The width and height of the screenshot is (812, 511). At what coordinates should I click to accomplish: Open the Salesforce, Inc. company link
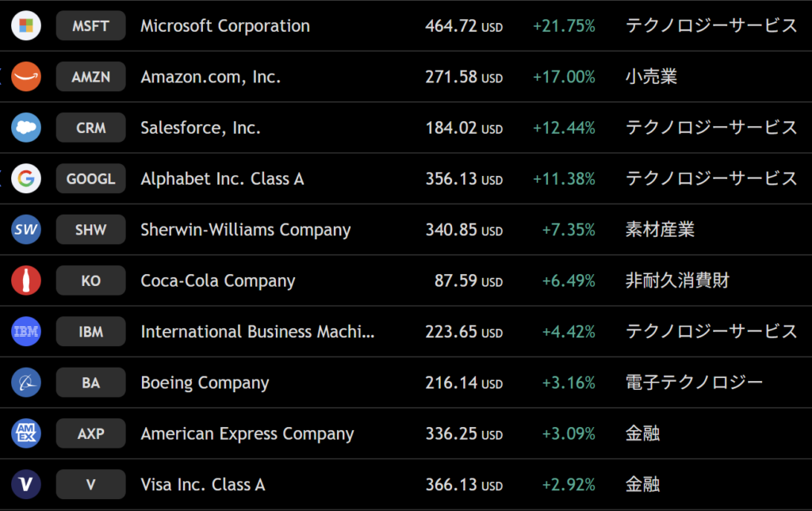pos(201,128)
